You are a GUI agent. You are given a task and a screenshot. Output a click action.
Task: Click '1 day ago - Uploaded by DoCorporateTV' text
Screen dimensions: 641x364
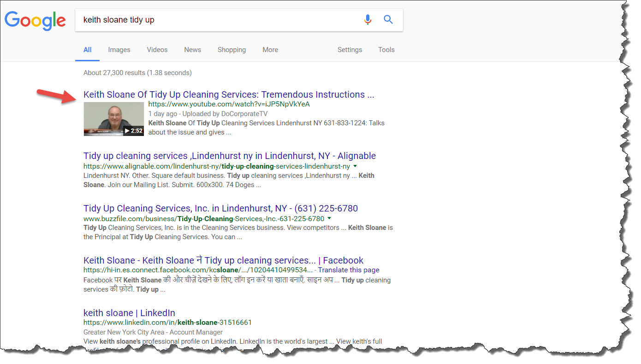[x=208, y=114]
